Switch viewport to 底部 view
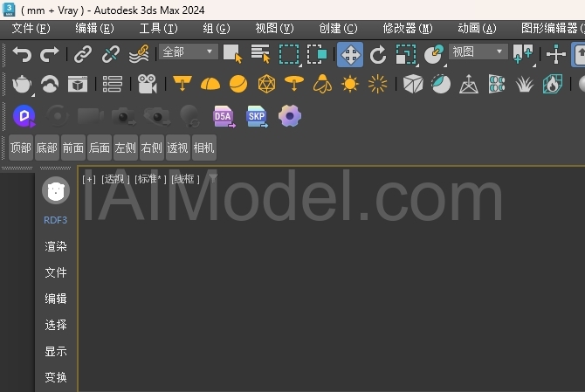 47,148
